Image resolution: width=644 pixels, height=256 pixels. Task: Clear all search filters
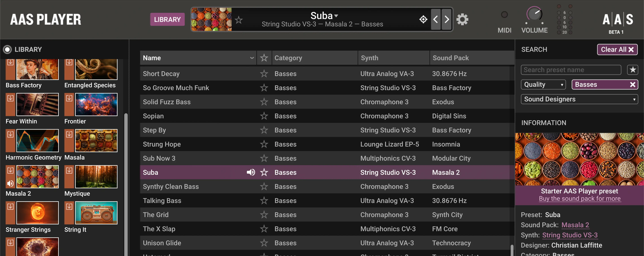617,50
